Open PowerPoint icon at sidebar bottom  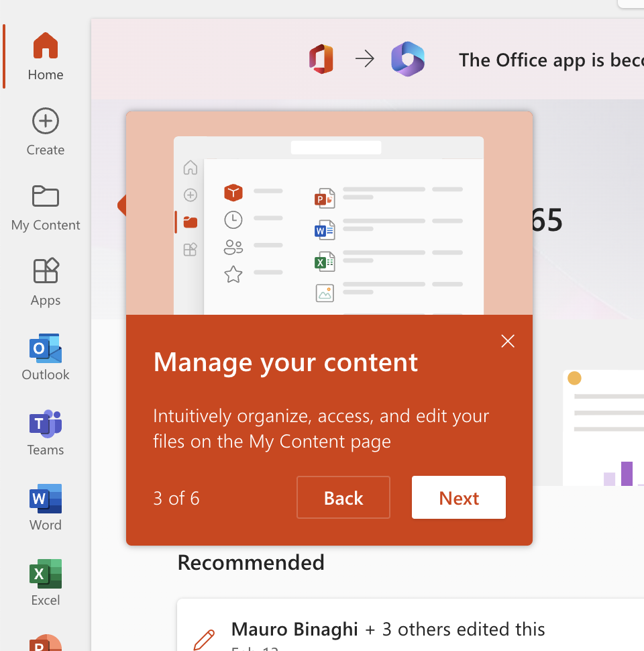tap(46, 642)
